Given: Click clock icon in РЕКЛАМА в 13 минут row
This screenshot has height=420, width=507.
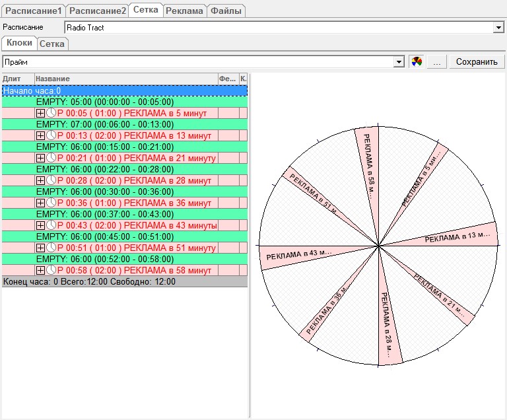Looking at the screenshot, I should (x=51, y=135).
